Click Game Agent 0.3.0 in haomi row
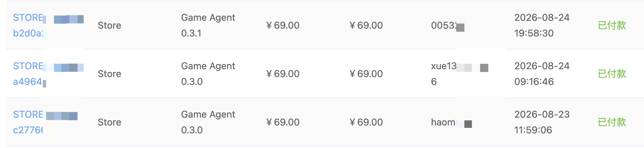644x148 pixels. click(x=208, y=122)
